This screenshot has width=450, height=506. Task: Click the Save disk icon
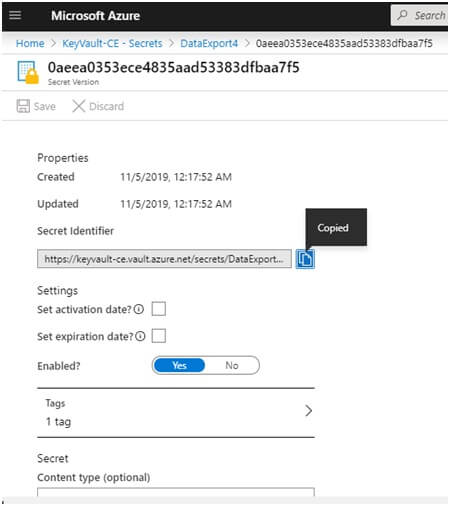coord(23,106)
